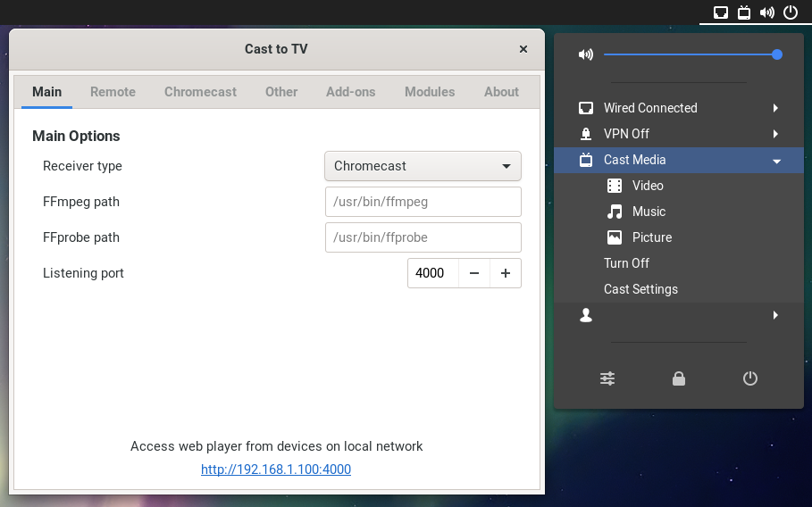Click inside the FFmpeg path field
This screenshot has height=507, width=812.
pos(423,202)
